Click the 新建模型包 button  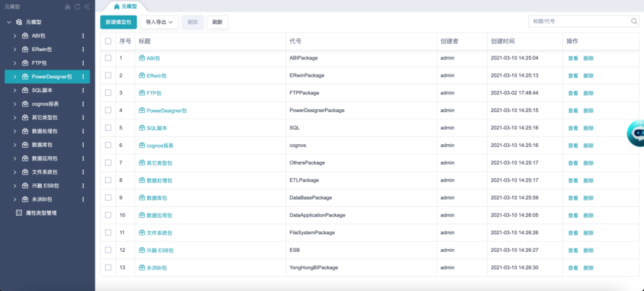pos(119,22)
